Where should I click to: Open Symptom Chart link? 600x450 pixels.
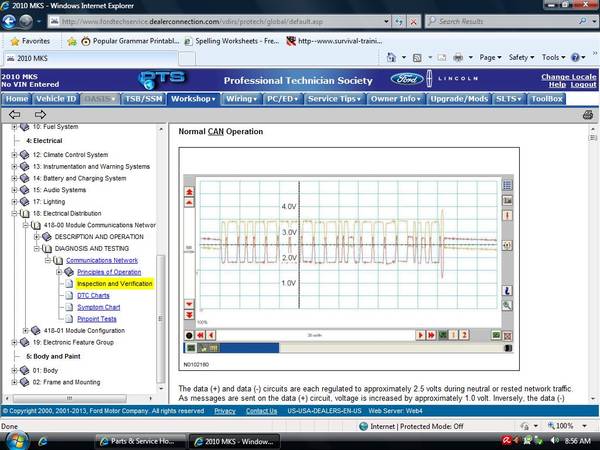coord(99,307)
